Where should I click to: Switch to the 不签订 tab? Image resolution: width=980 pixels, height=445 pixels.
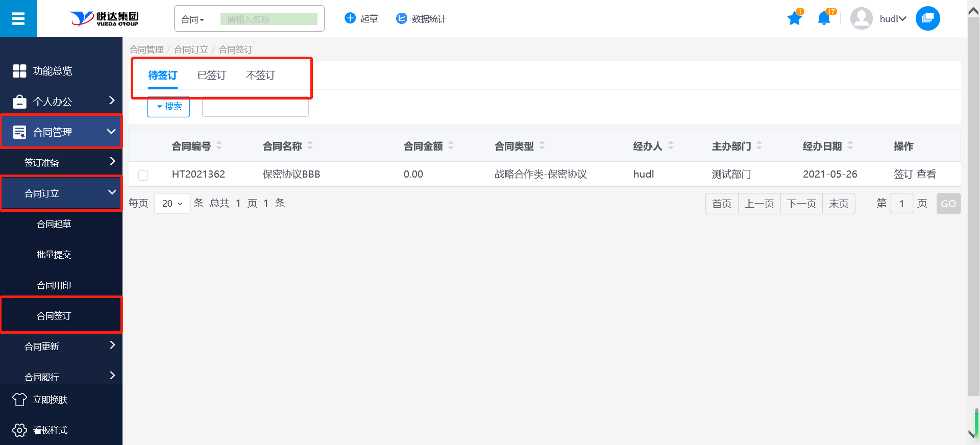260,76
